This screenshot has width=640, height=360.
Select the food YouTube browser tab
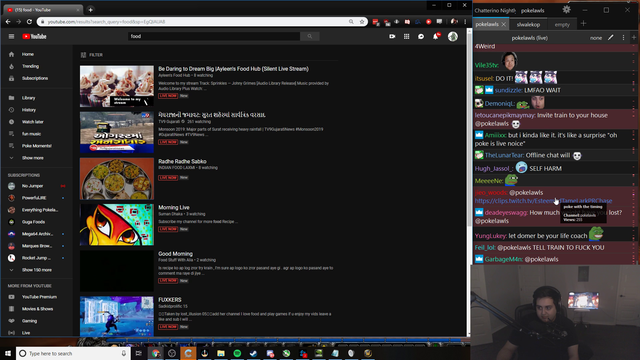click(43, 9)
